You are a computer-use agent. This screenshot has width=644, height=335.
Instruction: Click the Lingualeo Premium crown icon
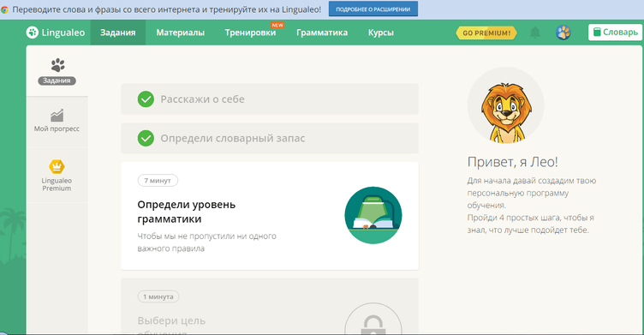[57, 167]
